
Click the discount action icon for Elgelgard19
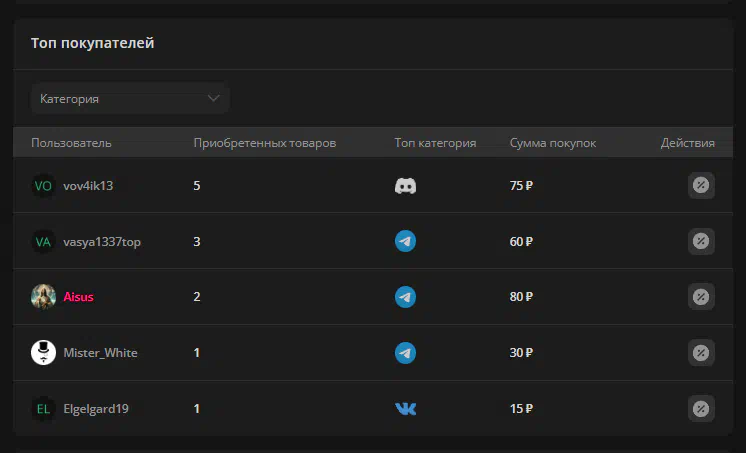pyautogui.click(x=701, y=409)
